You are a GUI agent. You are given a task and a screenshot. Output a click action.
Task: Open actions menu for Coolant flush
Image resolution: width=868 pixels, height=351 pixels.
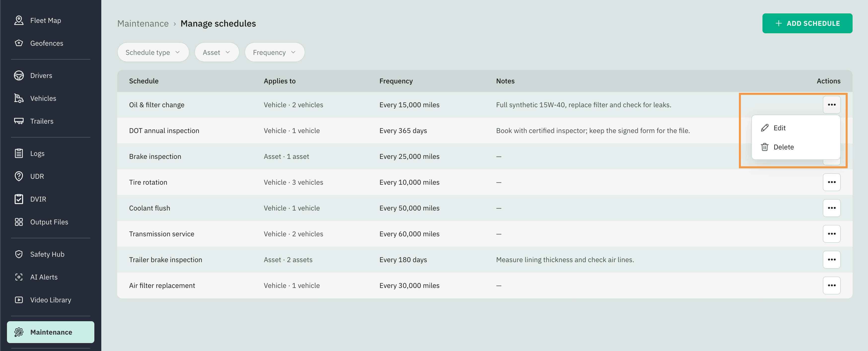(x=832, y=208)
